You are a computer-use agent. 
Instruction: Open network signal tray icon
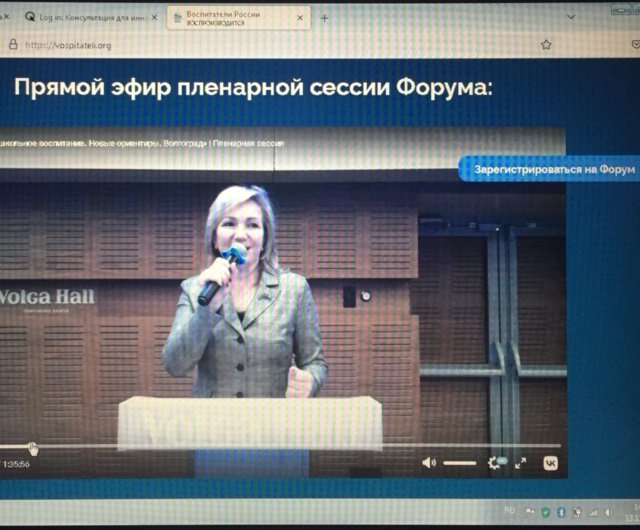point(593,512)
